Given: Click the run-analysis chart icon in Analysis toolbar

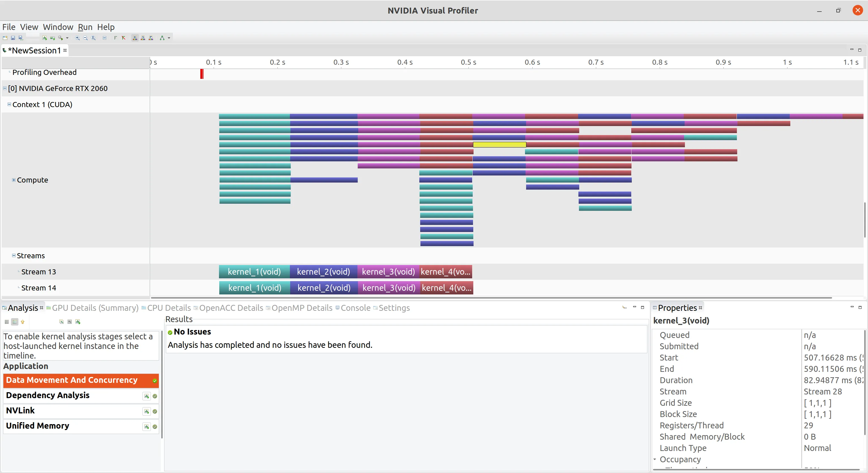Looking at the screenshot, I should [x=78, y=322].
